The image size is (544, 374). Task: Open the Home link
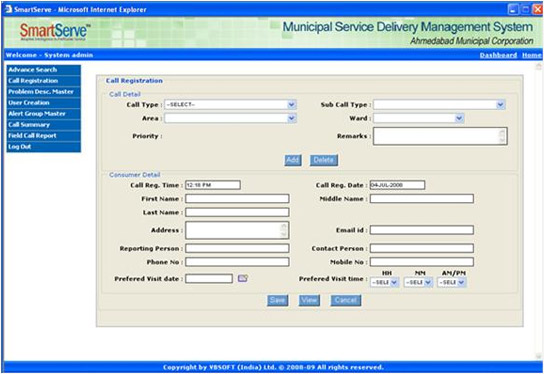pyautogui.click(x=532, y=55)
